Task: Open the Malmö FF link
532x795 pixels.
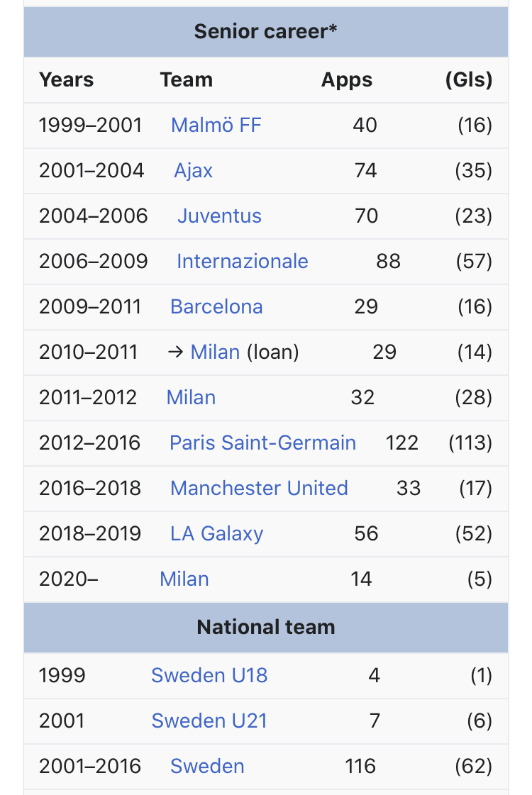Action: click(216, 125)
